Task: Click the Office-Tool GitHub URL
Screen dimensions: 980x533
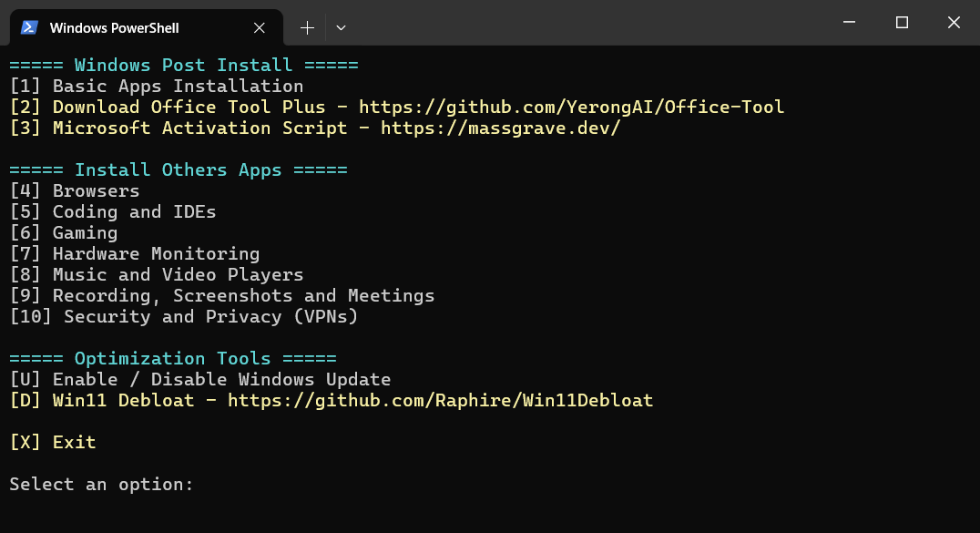Action: click(571, 107)
